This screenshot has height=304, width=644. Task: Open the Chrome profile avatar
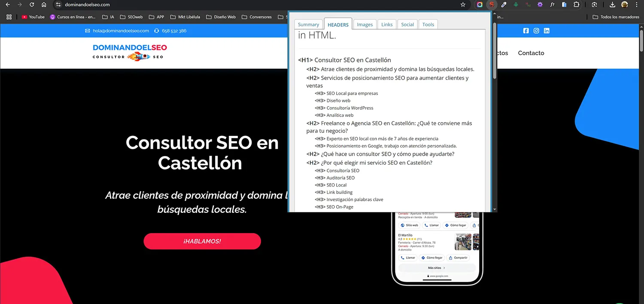[x=626, y=5]
